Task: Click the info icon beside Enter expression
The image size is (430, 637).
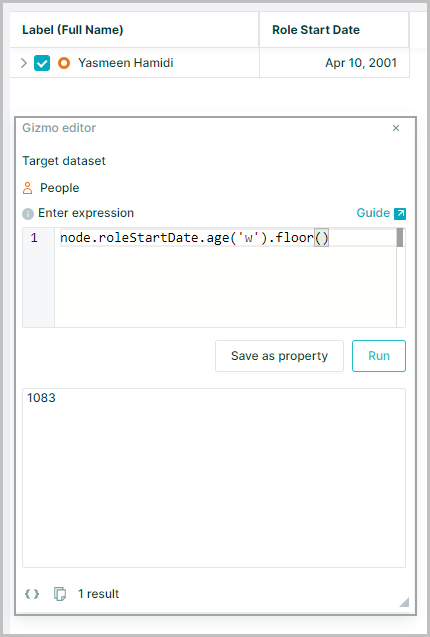Action: point(28,214)
